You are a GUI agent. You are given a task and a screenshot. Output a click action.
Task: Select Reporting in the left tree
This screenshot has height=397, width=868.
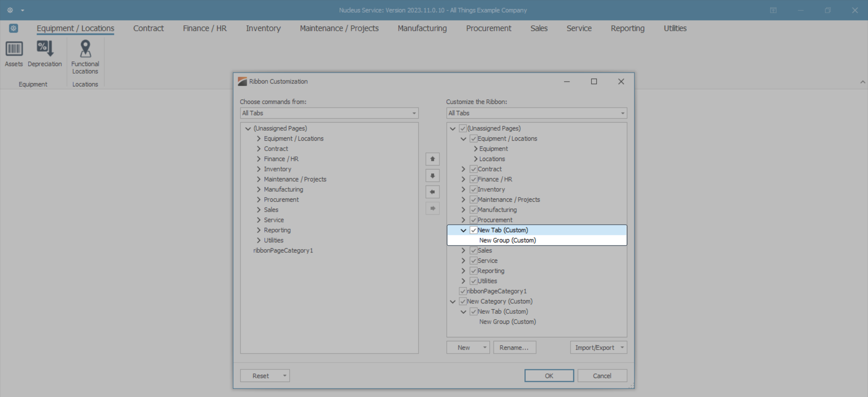277,230
